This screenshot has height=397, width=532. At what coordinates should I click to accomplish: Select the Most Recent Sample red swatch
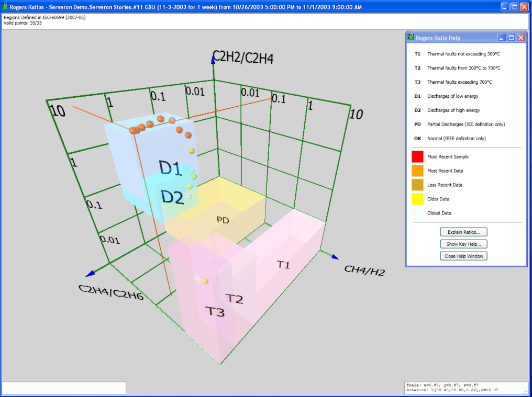(x=417, y=156)
